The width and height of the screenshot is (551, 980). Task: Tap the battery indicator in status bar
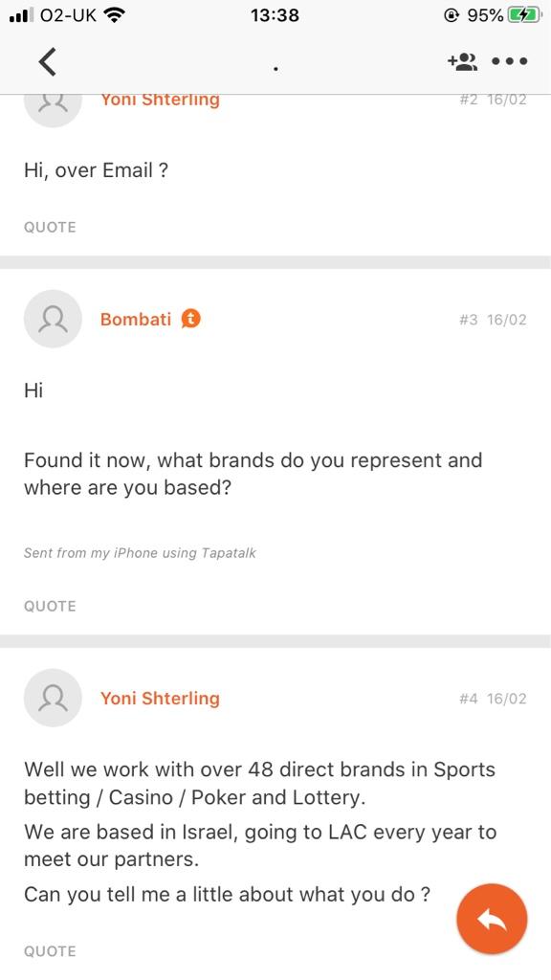pyautogui.click(x=524, y=15)
